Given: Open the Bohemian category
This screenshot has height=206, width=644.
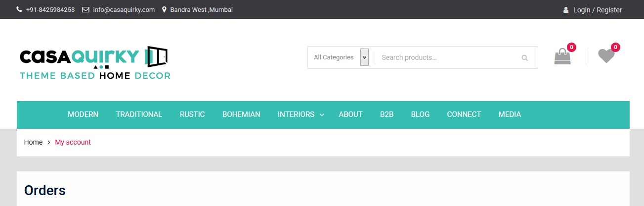Looking at the screenshot, I should pyautogui.click(x=241, y=114).
